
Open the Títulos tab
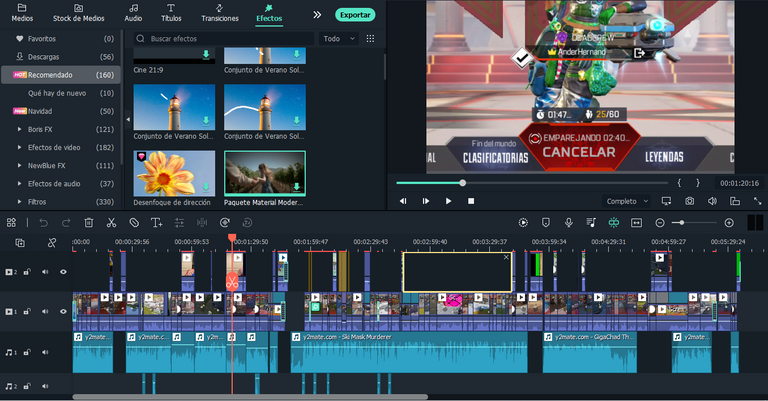pos(171,13)
